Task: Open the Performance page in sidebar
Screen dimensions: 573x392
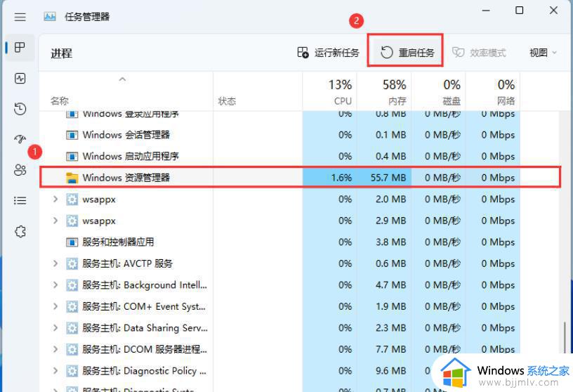Action: pos(20,78)
